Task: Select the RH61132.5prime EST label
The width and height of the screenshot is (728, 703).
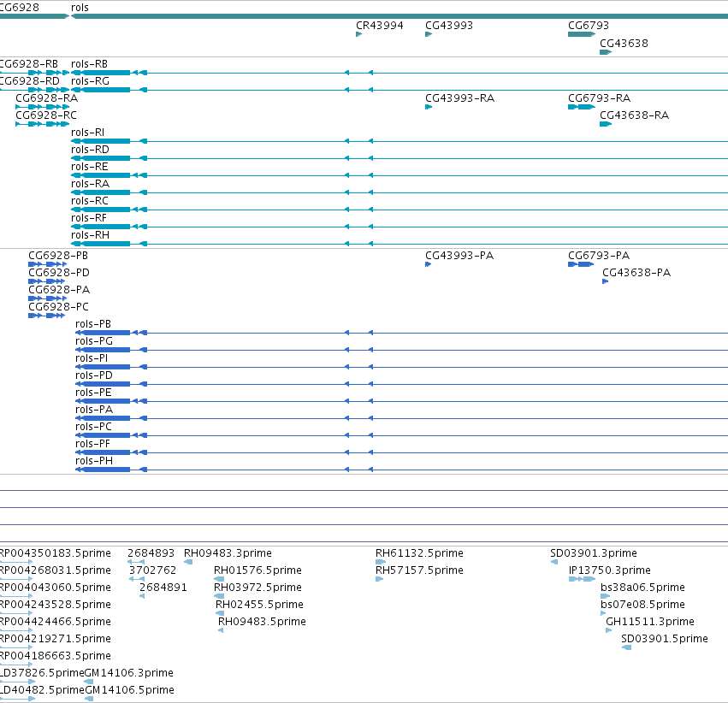Action: click(419, 553)
